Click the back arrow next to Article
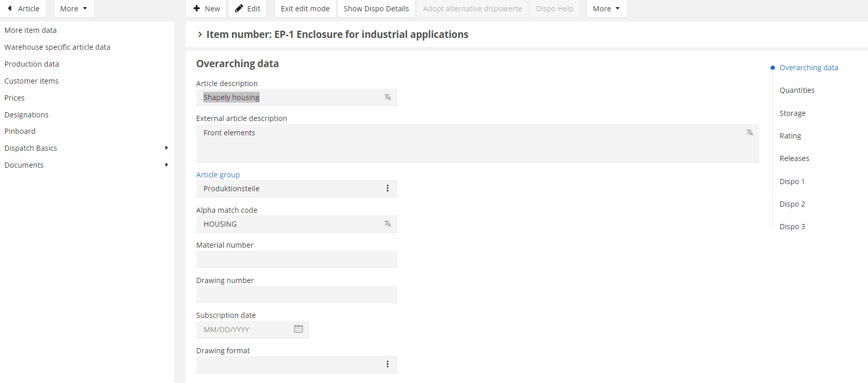 (10, 8)
